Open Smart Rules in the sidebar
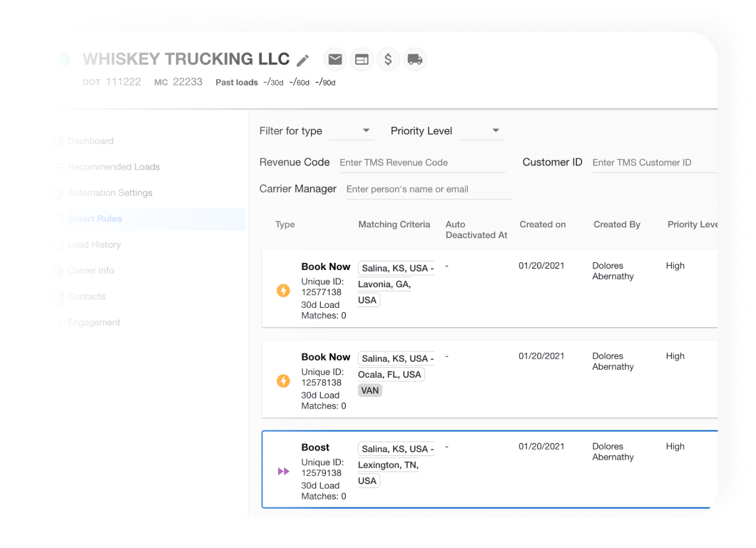Screen dimensions: 756x548 pyautogui.click(x=95, y=219)
